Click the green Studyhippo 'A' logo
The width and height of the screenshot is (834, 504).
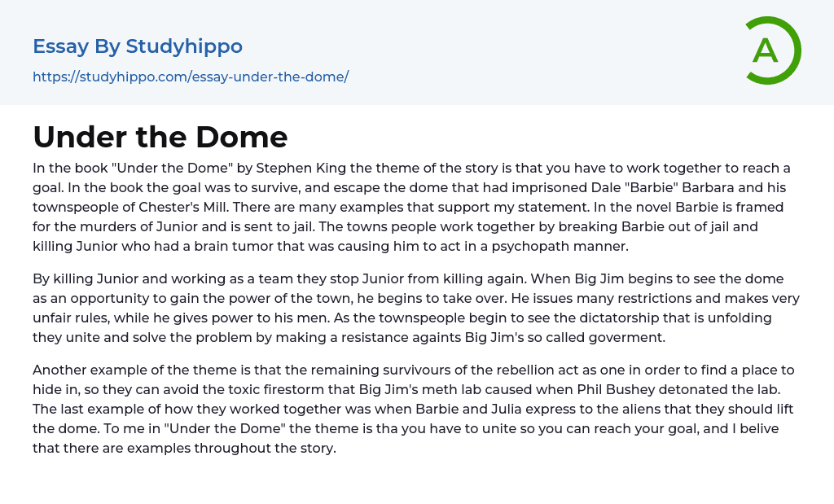click(772, 50)
